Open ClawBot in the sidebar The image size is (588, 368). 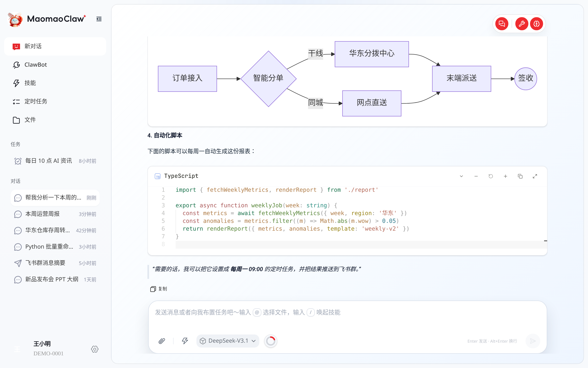55,65
